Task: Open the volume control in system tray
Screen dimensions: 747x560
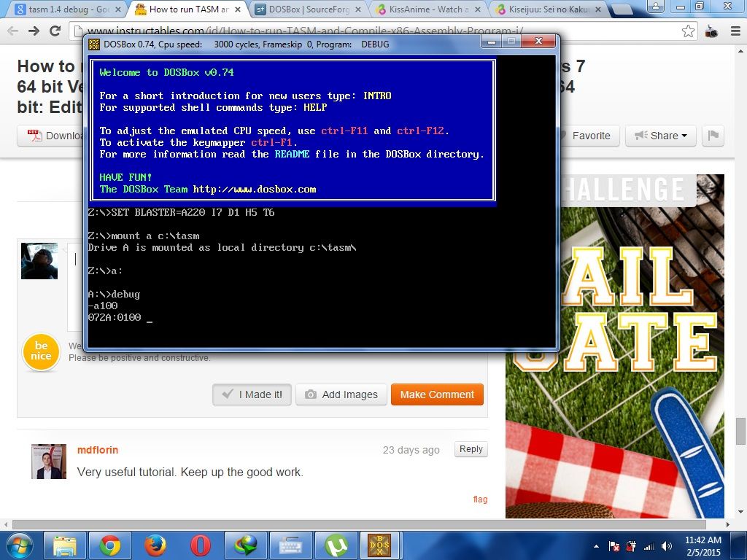Action: tap(667, 546)
